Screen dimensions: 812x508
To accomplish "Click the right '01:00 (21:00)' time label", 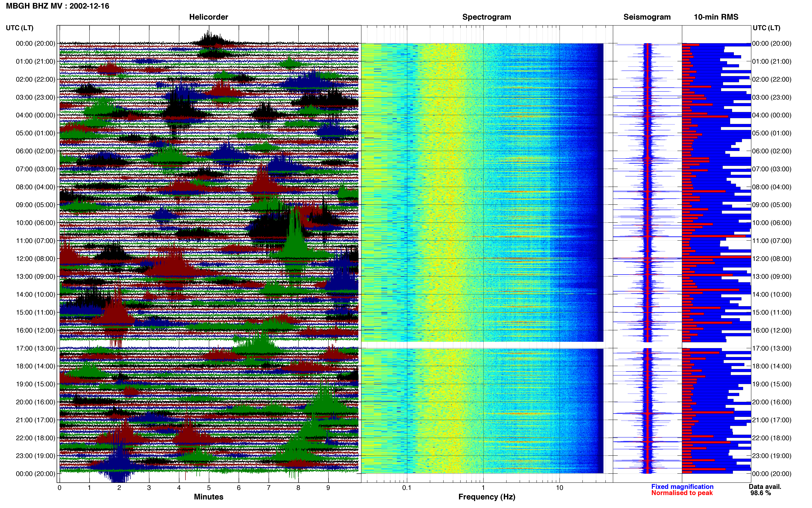I will click(x=772, y=61).
